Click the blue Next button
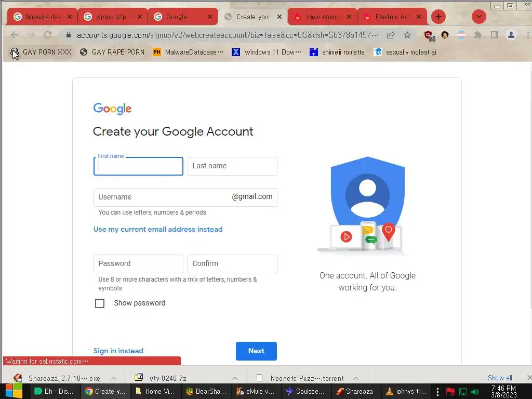Image resolution: width=532 pixels, height=399 pixels. click(x=256, y=351)
